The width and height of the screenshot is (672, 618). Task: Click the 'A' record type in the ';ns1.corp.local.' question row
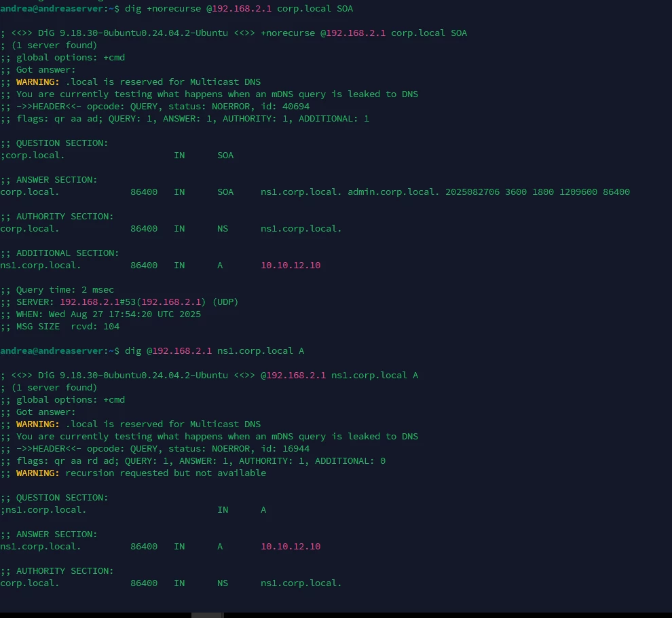coord(263,510)
